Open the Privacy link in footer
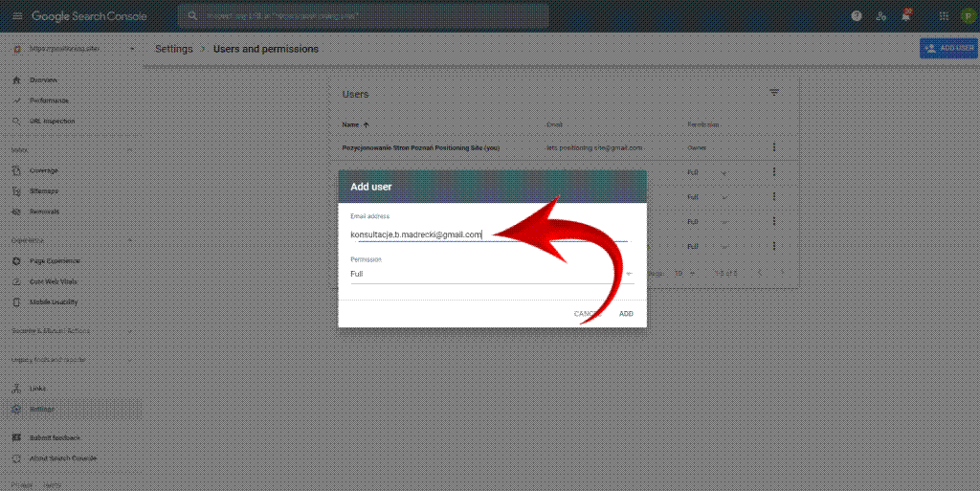Image resolution: width=980 pixels, height=491 pixels. point(22,485)
